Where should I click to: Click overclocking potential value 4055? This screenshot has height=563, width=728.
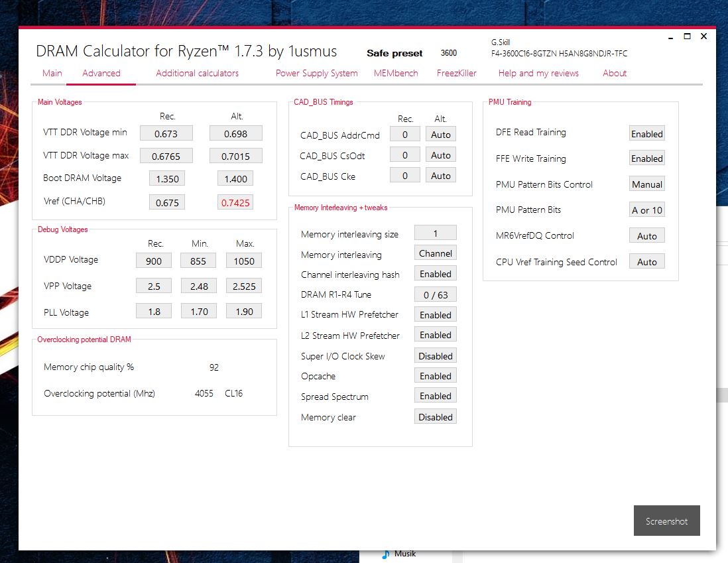(204, 393)
